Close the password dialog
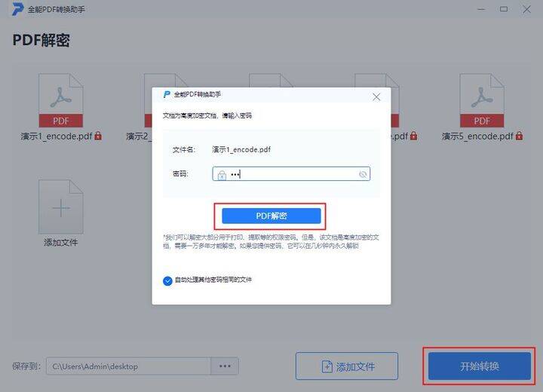Image resolution: width=543 pixels, height=392 pixels. click(376, 97)
